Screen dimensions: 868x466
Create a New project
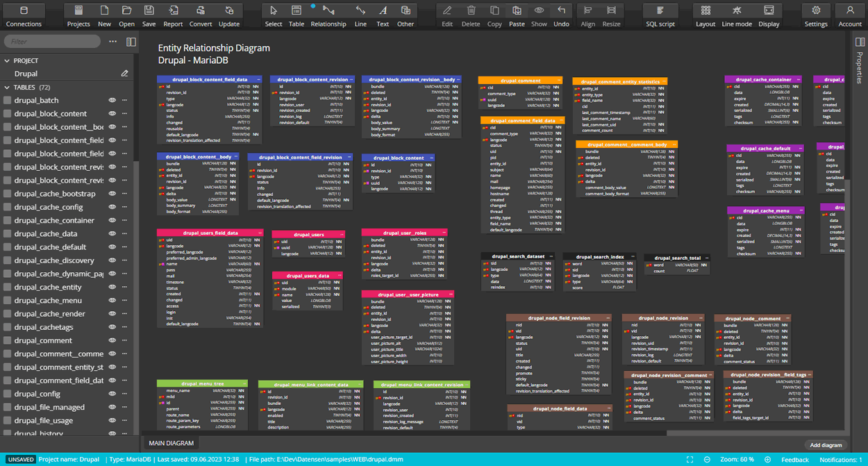pyautogui.click(x=104, y=16)
